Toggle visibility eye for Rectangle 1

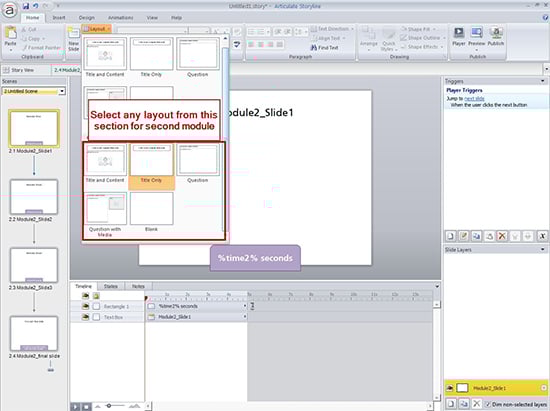pyautogui.click(x=85, y=306)
